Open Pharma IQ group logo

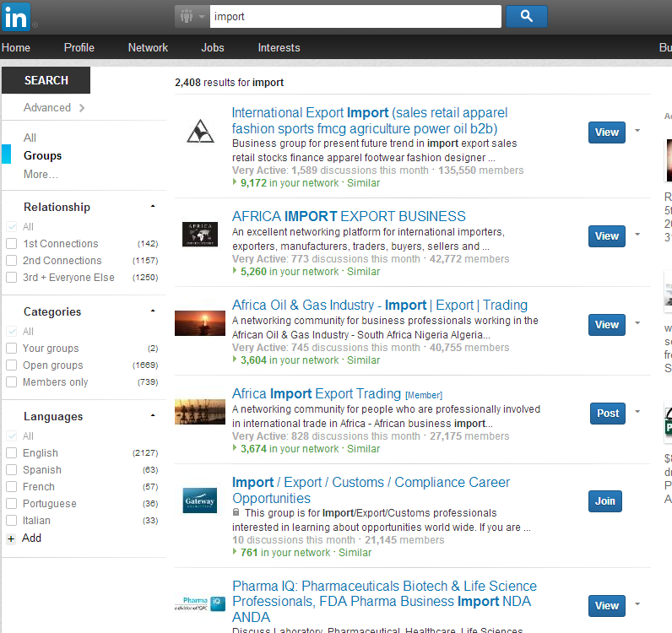(x=200, y=603)
